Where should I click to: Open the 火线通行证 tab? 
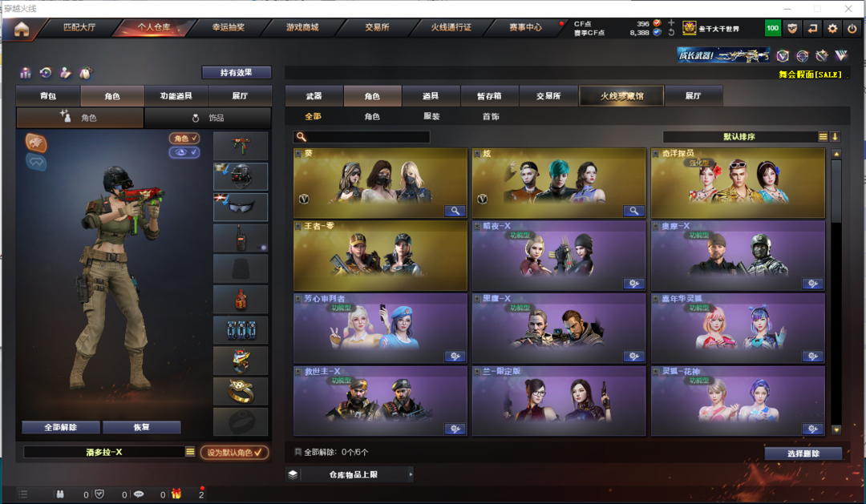click(451, 27)
